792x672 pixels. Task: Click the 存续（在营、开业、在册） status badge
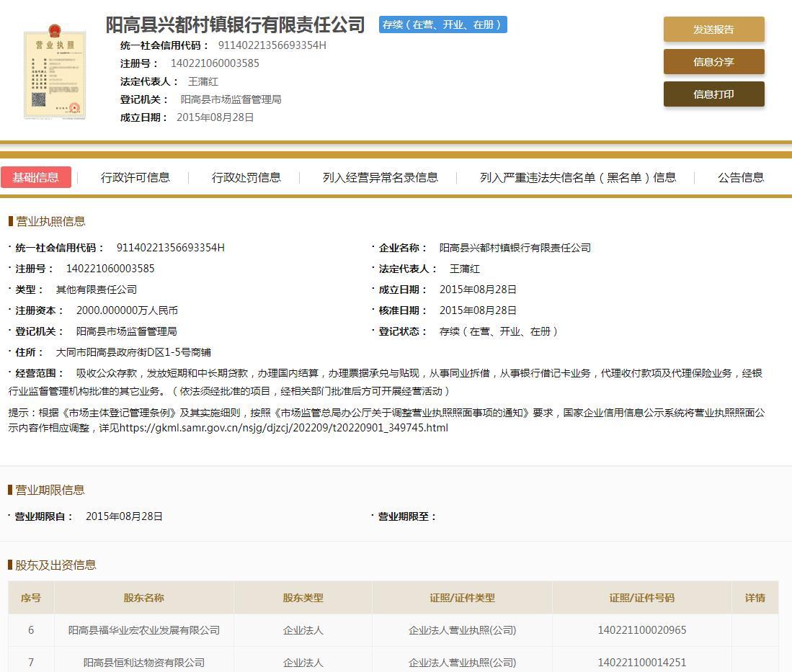(442, 24)
